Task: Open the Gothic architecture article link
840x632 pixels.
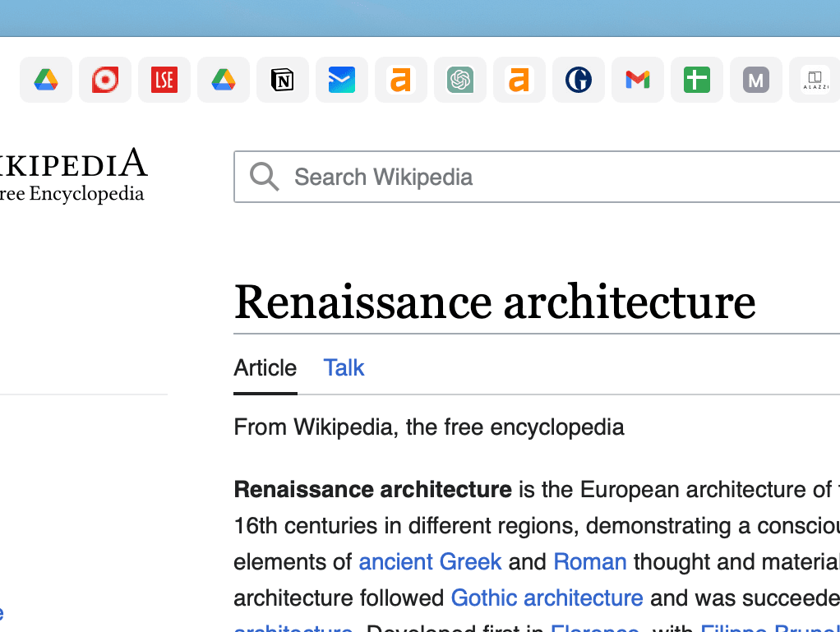Action: pyautogui.click(x=547, y=597)
